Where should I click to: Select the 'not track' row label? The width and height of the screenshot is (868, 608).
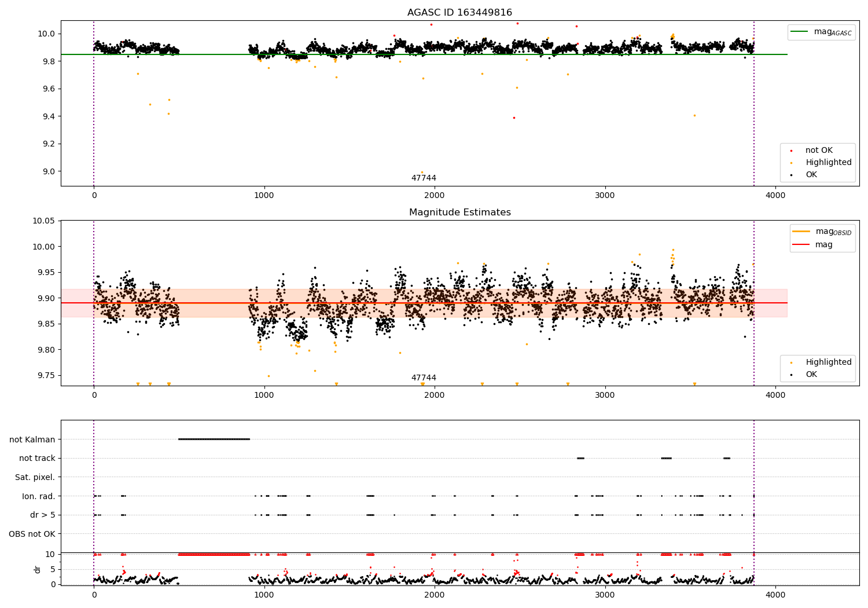click(37, 458)
